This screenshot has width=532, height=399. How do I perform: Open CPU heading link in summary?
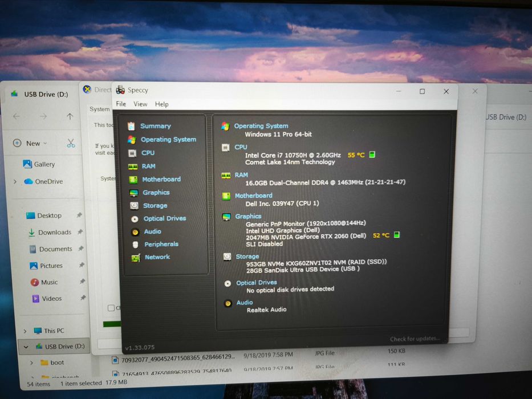click(x=241, y=147)
